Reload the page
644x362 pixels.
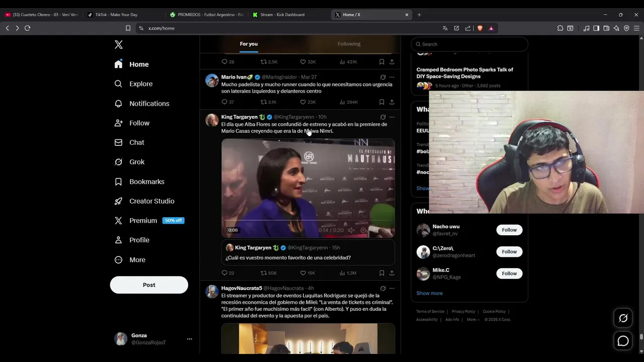click(28, 28)
